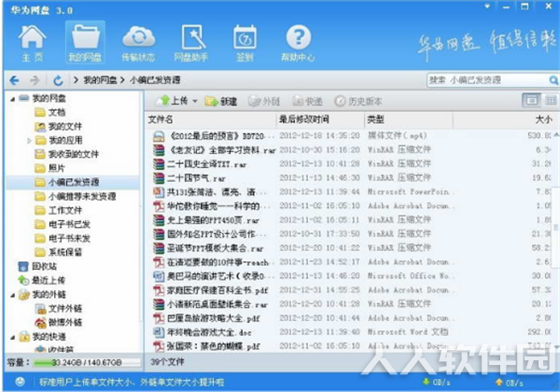Sort by 文件名 column header
560x392 pixels.
211,119
